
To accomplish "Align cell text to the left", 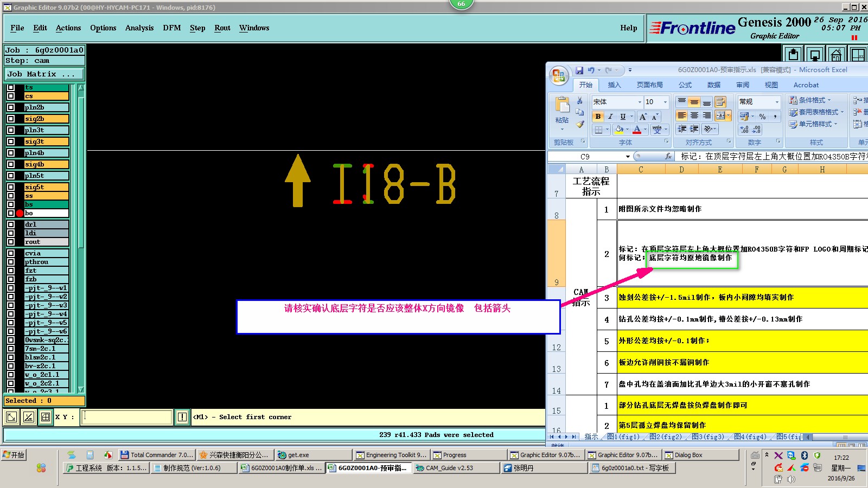I will [x=682, y=115].
